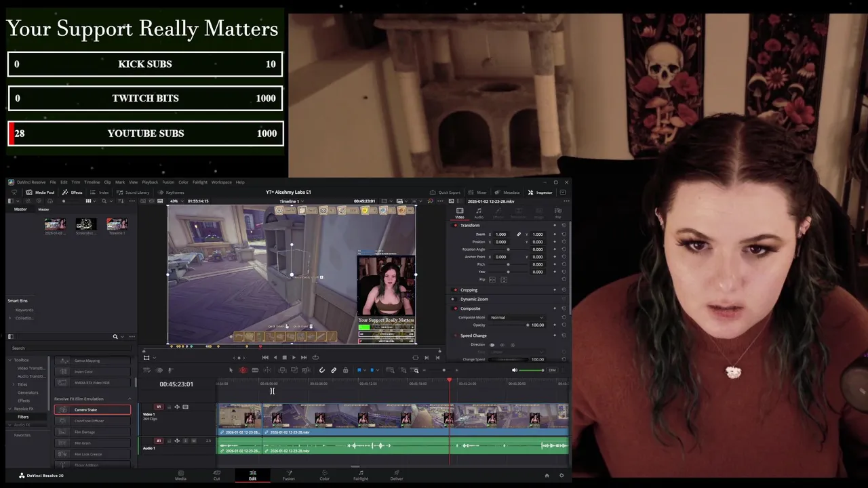The height and width of the screenshot is (488, 868).
Task: Switch to the Deliver page
Action: [x=397, y=475]
